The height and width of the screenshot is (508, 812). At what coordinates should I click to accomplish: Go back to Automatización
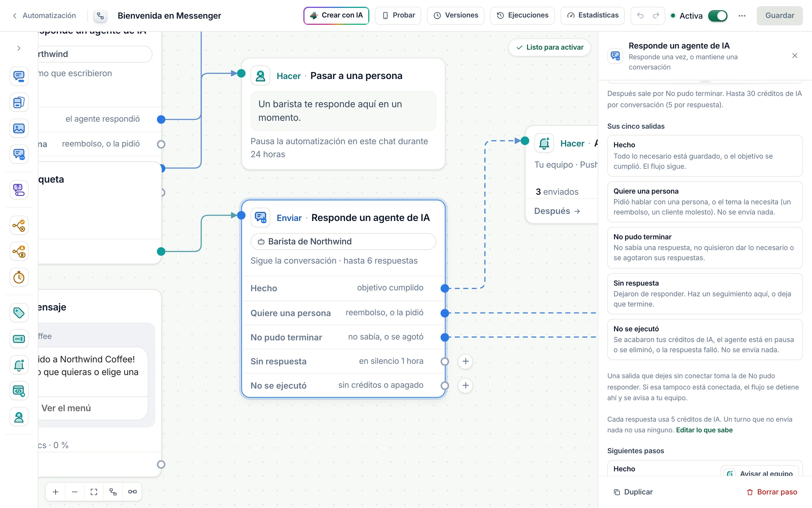pos(44,16)
